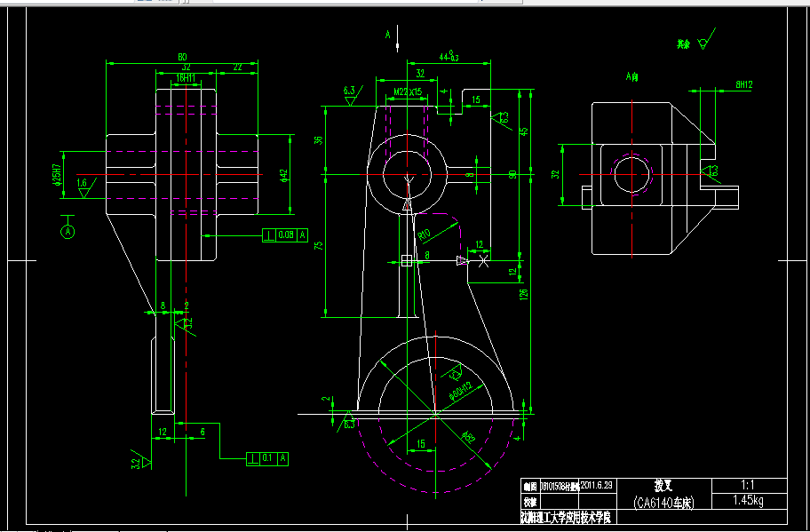The width and height of the screenshot is (810, 532).
Task: Click the 2011.6.29 date in title block
Action: [597, 486]
